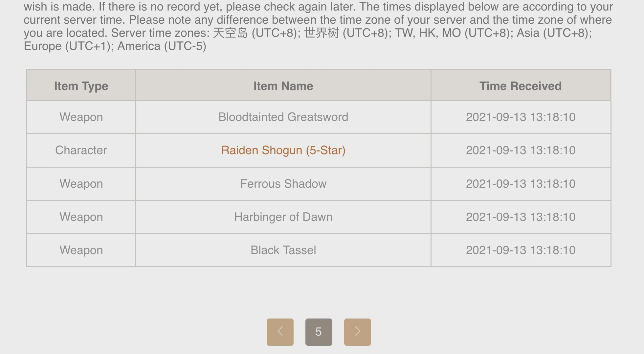Click the Weapon type cell for Harbinger of Dawn
The height and width of the screenshot is (354, 644).
click(81, 217)
